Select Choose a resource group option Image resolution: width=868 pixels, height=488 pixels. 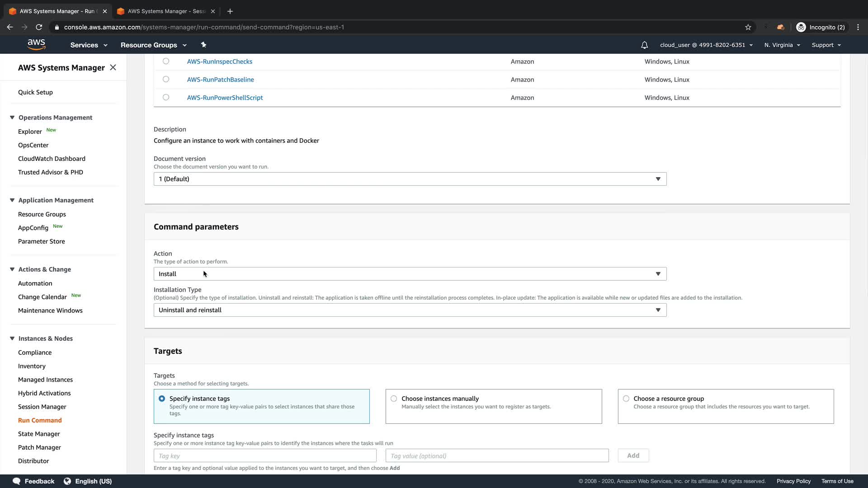[x=626, y=399]
